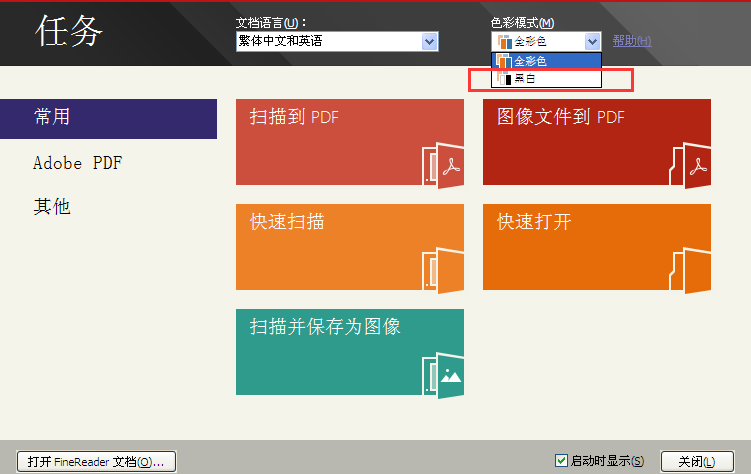This screenshot has width=751, height=474.
Task: Choose the black and white option
Action: pyautogui.click(x=546, y=79)
